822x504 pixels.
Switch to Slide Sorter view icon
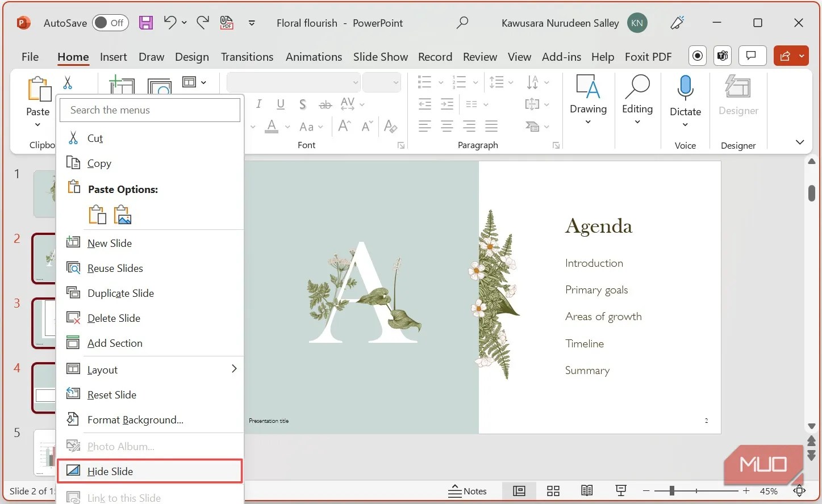pos(553,491)
